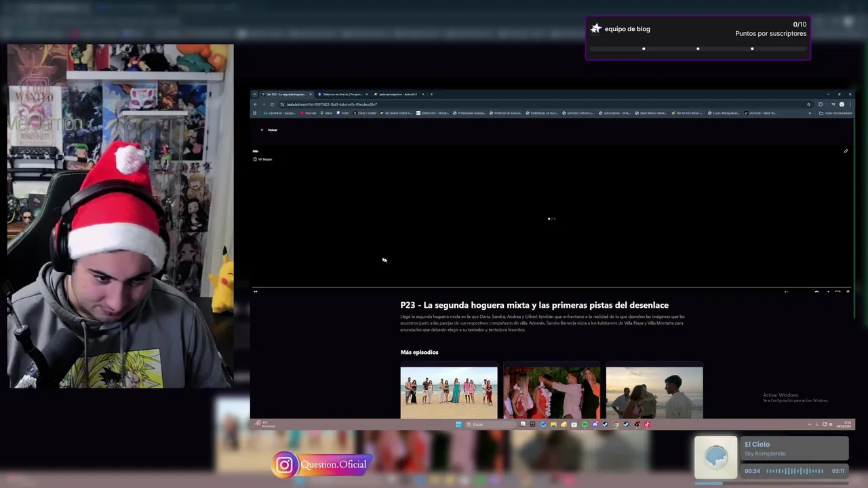Open the File Explorer icon in taskbar
868x488 pixels.
553,424
